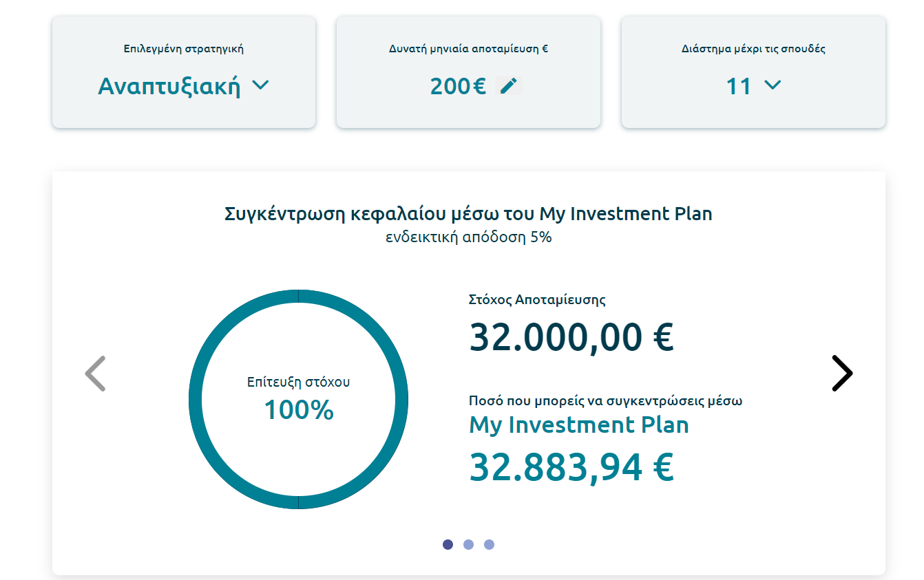The width and height of the screenshot is (924, 580).
Task: Go to next slide with right arrow
Action: coord(841,374)
